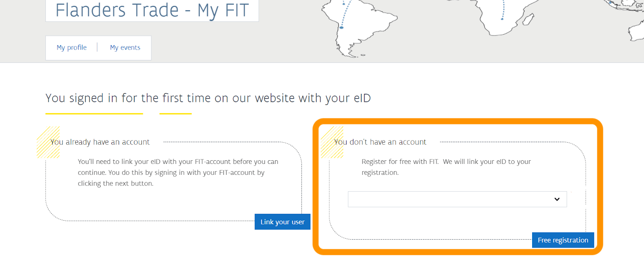Click the Flanders Trade - My FIT title
The image size is (644, 269).
[x=152, y=10]
